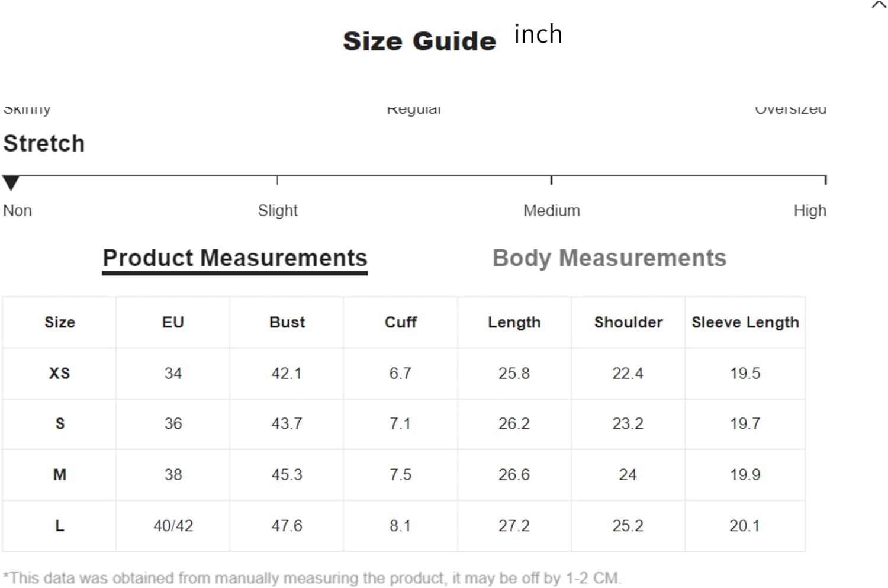Click the Bust column header
Image resolution: width=888 pixels, height=588 pixels.
[x=287, y=322]
